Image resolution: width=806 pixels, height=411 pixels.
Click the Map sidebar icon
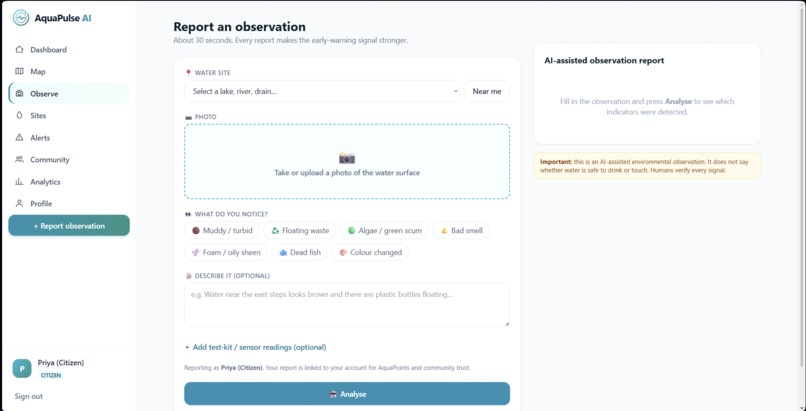coord(20,71)
